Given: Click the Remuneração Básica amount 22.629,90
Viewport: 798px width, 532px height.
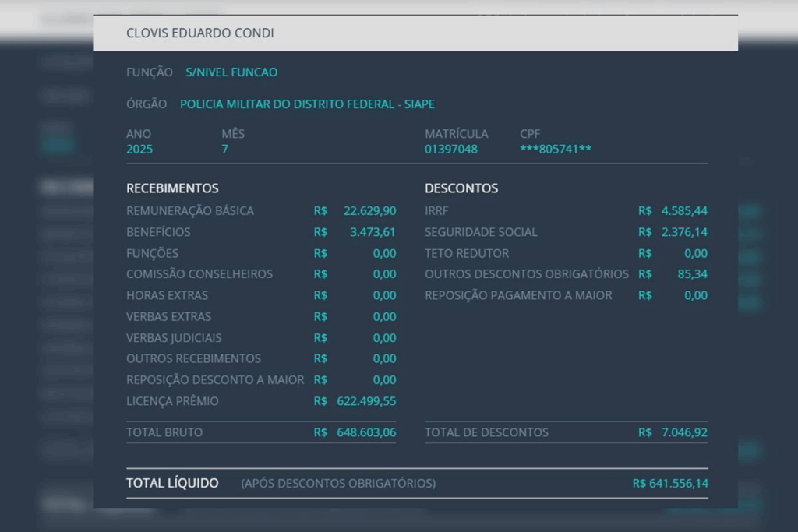Looking at the screenshot, I should [x=369, y=211].
